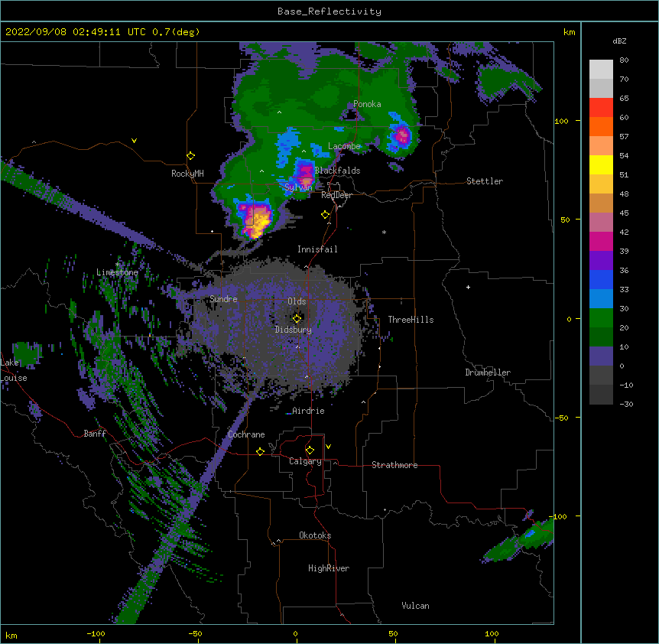Click the -100 tick on the right axis
Image resolution: width=659 pixels, height=644 pixels.
(559, 516)
